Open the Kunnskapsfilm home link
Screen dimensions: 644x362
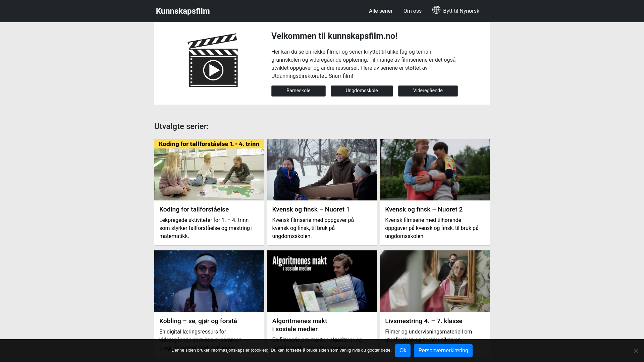tap(183, 11)
